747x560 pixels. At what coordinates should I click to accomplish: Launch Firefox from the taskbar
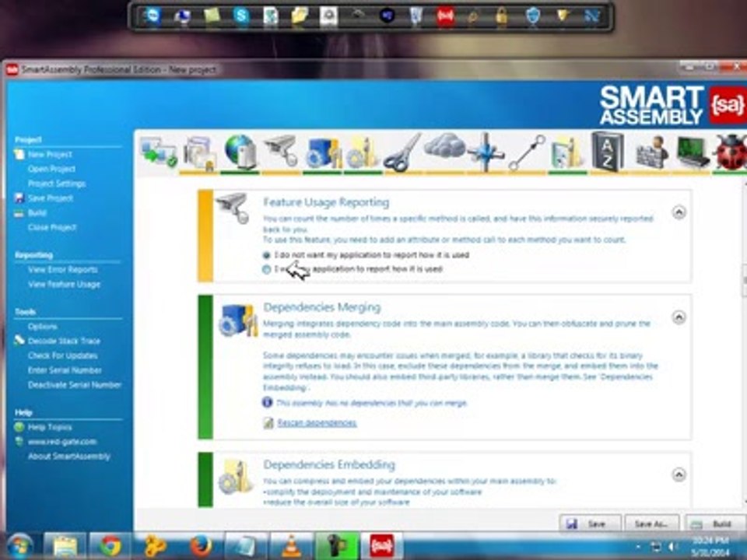[x=201, y=546]
